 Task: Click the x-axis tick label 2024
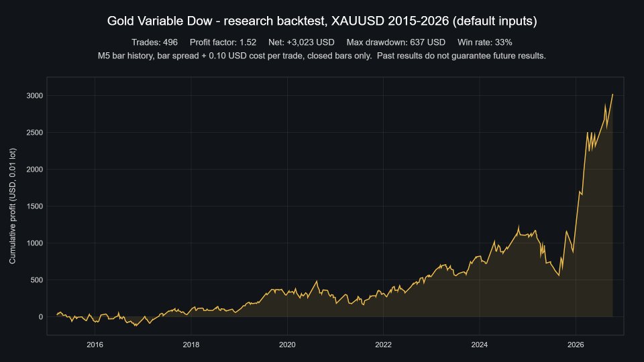point(479,345)
